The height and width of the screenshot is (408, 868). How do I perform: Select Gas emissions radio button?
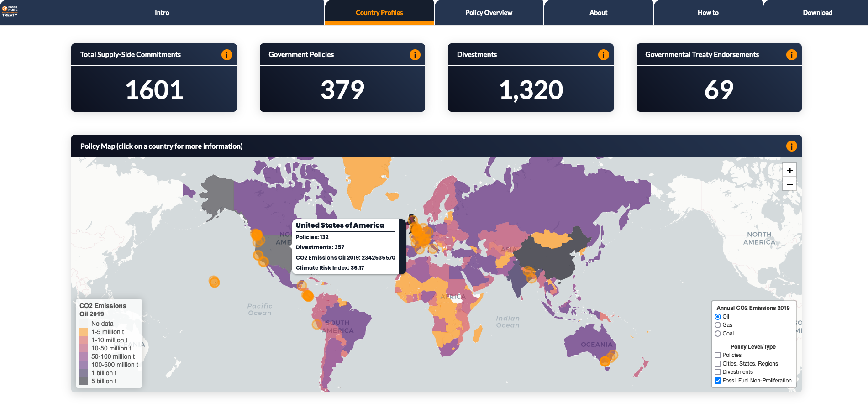[718, 325]
